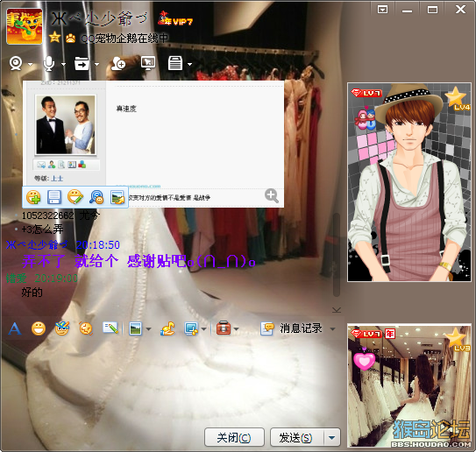Image resolution: width=476 pixels, height=452 pixels.
Task: Add image to emoticons with smiley-plus icon
Action: [x=33, y=197]
